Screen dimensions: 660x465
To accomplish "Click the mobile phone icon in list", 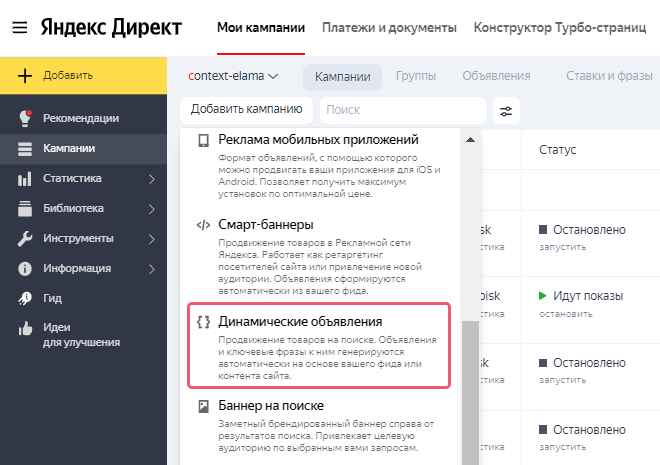I will pyautogui.click(x=204, y=141).
